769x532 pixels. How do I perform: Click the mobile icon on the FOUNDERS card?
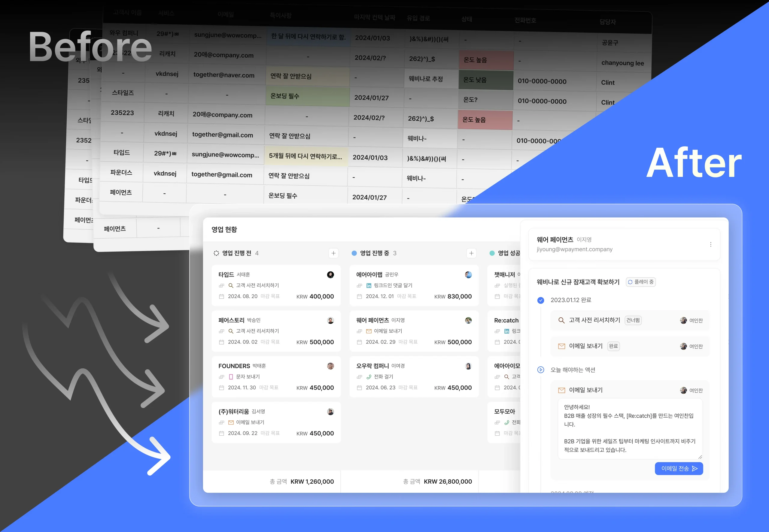pos(231,377)
